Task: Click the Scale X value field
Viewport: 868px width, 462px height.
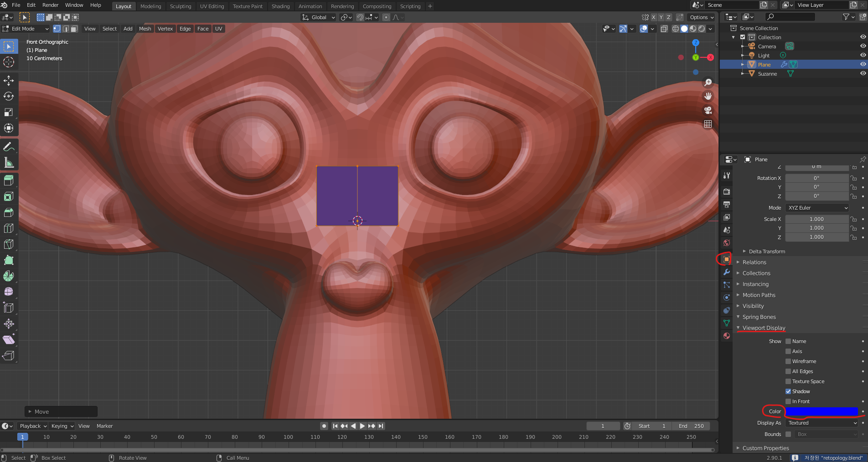Action: 816,219
